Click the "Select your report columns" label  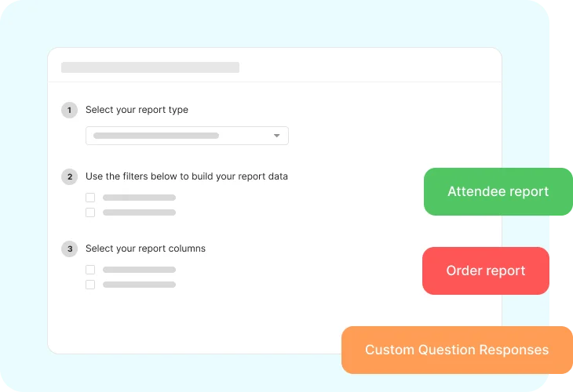pyautogui.click(x=145, y=249)
